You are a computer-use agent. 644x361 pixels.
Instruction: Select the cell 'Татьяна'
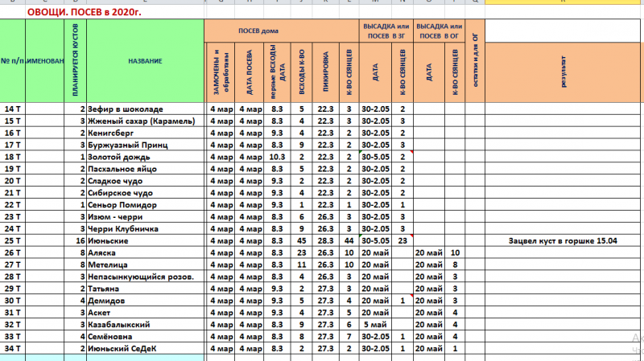145,289
